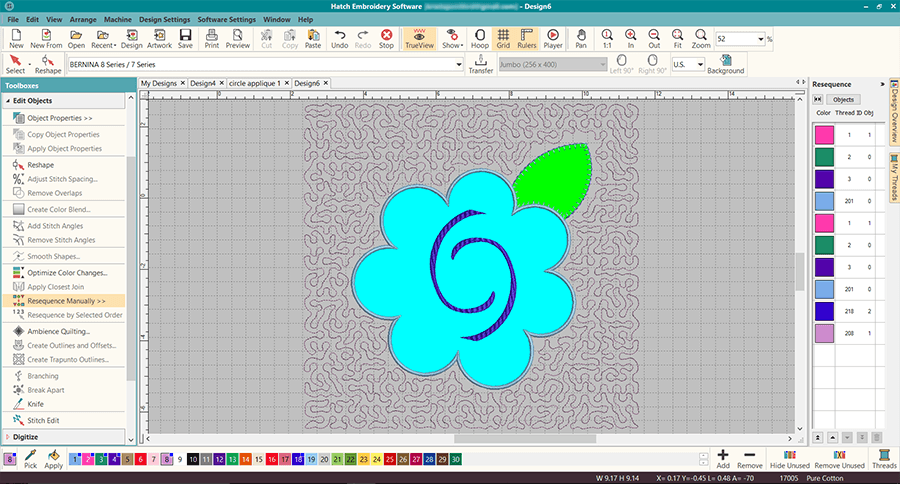Click the Reshape tool in toolbox

[41, 164]
